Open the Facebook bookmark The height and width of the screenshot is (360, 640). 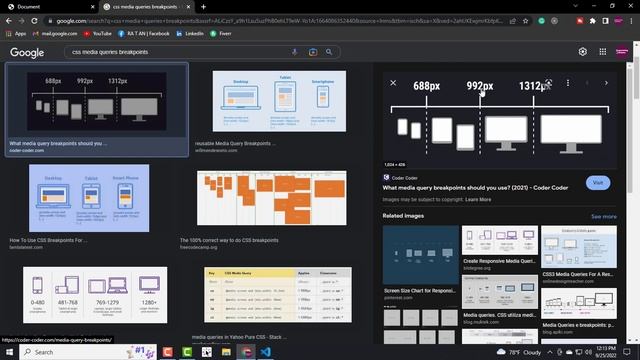point(144,33)
